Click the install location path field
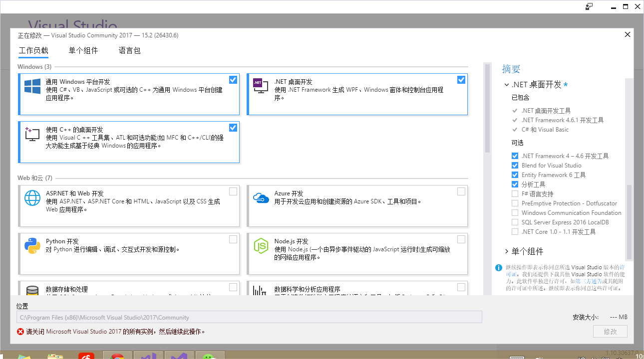Viewport: 644px width, 359px height. (x=249, y=317)
